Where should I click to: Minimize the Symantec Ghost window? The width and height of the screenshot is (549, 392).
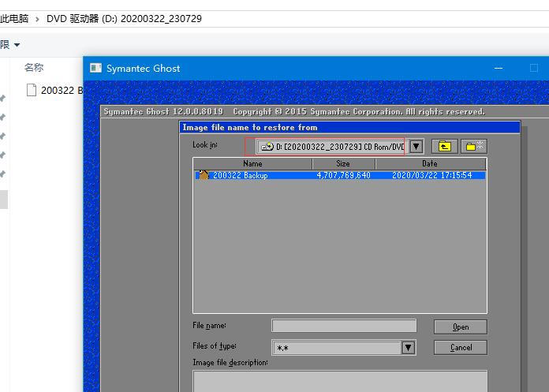(x=499, y=68)
